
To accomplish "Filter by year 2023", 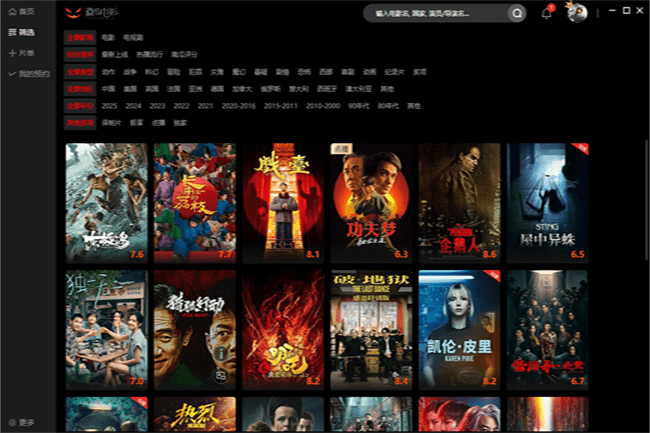I will point(158,106).
